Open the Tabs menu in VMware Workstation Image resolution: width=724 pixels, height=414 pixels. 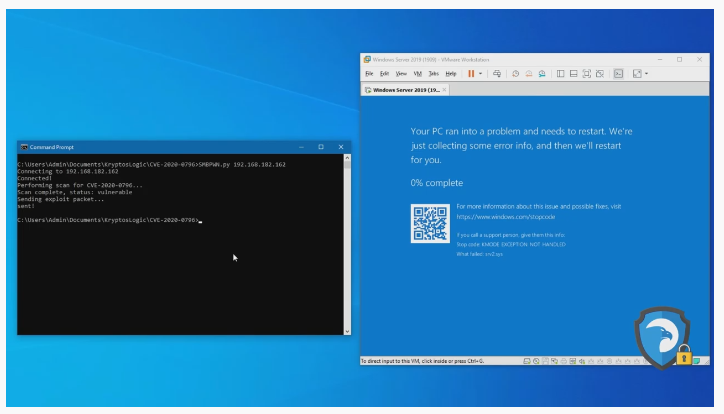434,74
